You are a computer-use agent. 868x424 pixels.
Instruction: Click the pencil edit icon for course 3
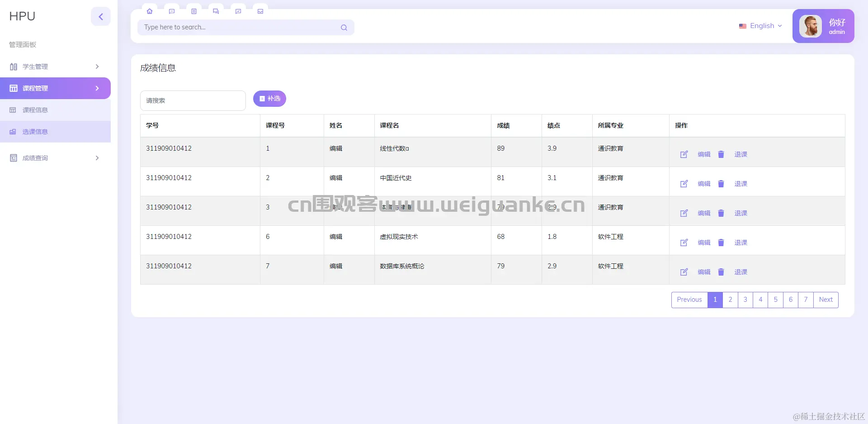684,213
